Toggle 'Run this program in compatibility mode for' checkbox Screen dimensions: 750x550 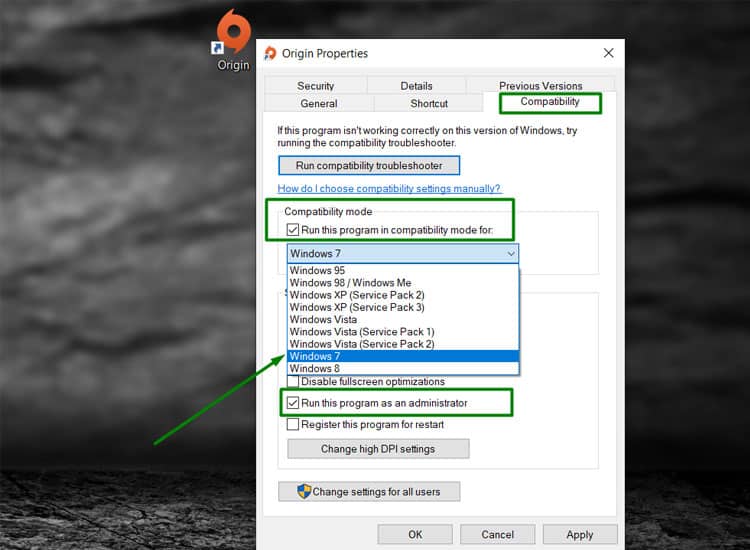pyautogui.click(x=293, y=230)
